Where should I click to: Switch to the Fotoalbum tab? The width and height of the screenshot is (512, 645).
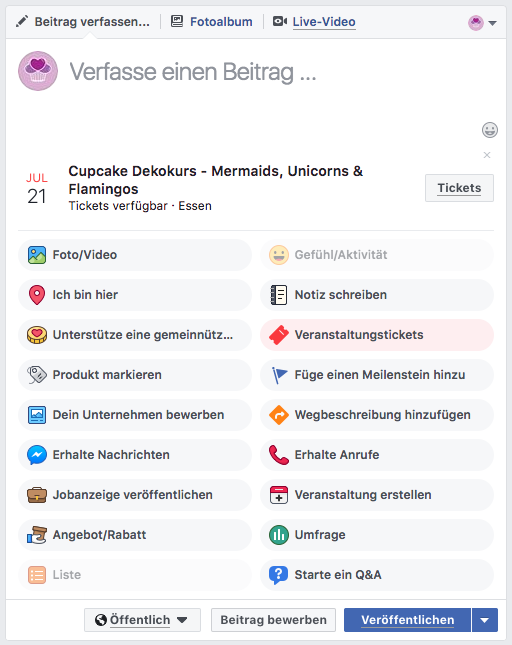[x=212, y=22]
